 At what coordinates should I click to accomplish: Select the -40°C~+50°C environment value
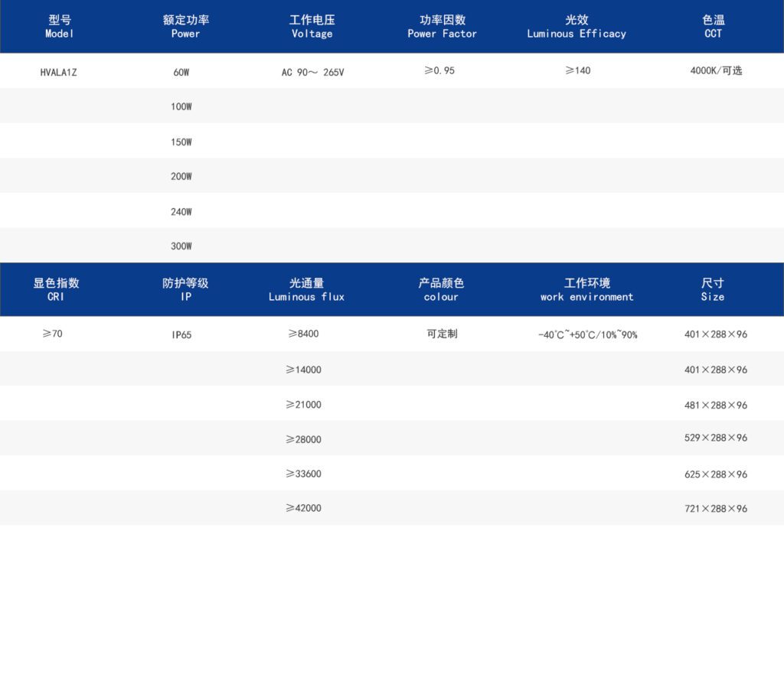pos(587,335)
